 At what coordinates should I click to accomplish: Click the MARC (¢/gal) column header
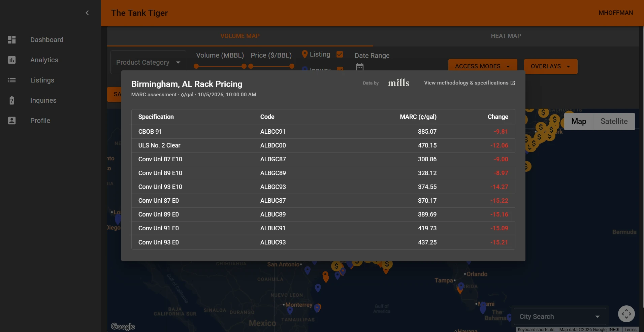[x=418, y=117]
